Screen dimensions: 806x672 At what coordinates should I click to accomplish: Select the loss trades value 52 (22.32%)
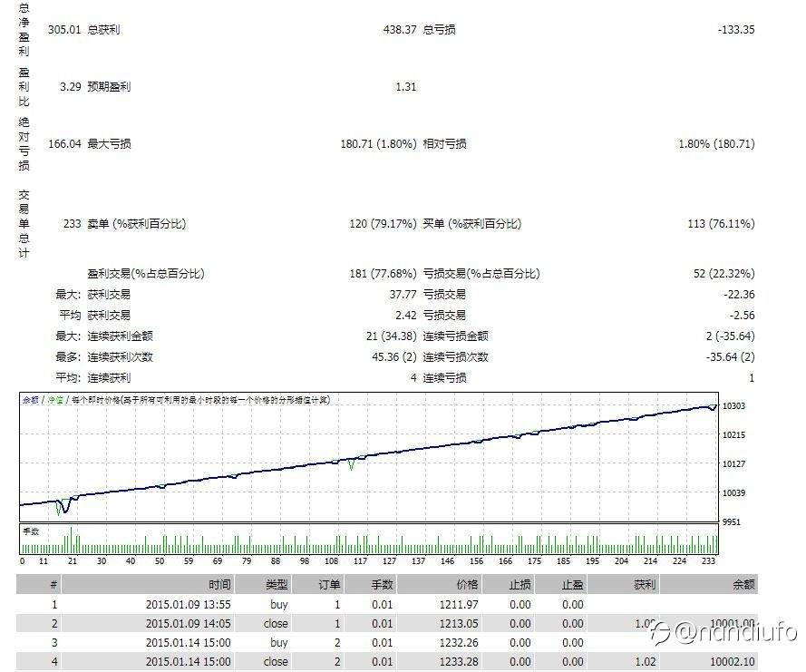coord(724,274)
